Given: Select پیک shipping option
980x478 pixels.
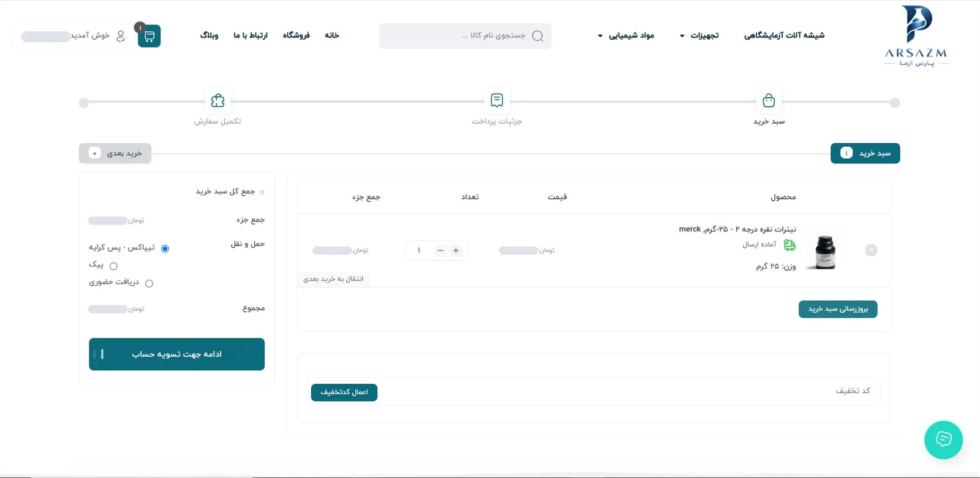Looking at the screenshot, I should tap(113, 266).
